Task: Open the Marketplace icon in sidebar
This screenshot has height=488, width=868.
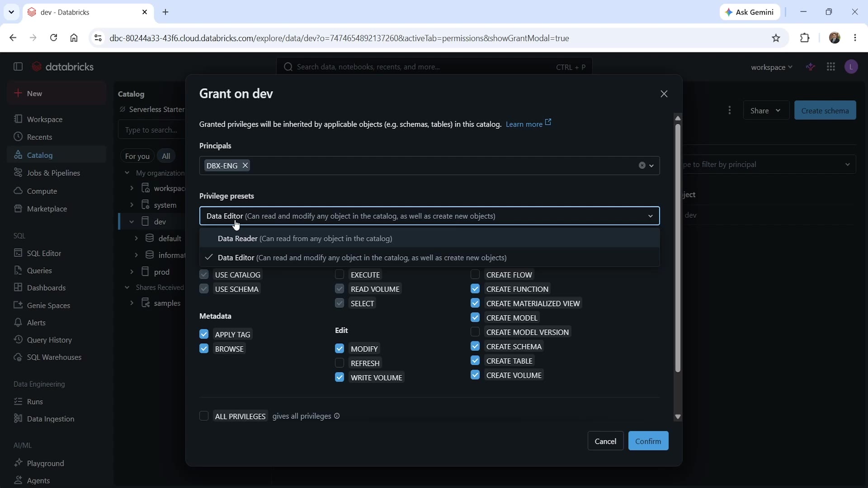Action: tap(18, 209)
